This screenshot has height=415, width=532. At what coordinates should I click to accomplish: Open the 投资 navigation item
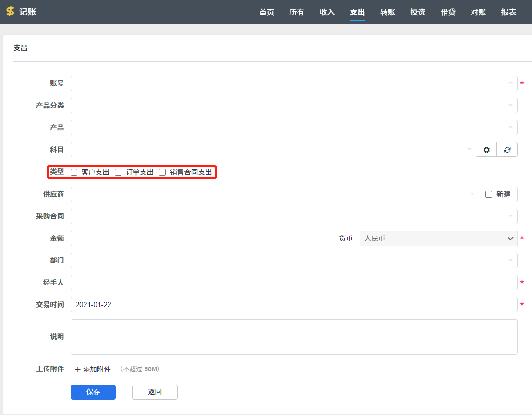[x=418, y=12]
